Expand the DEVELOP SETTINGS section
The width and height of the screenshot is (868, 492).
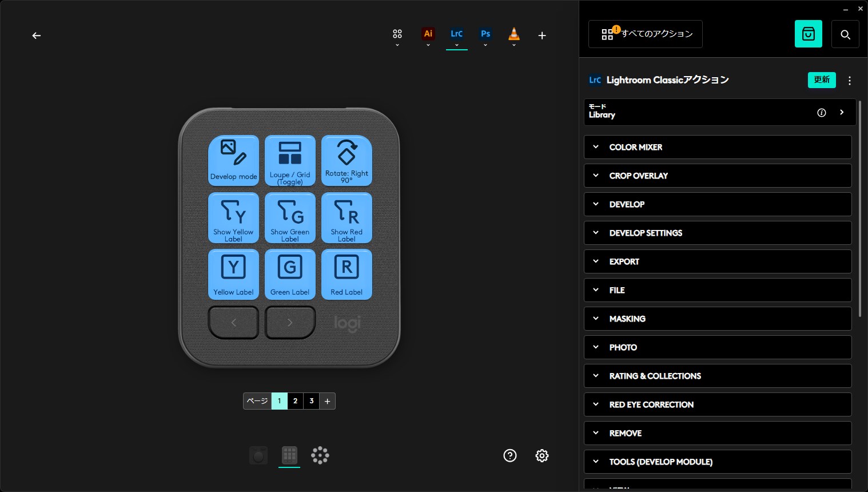(x=718, y=233)
